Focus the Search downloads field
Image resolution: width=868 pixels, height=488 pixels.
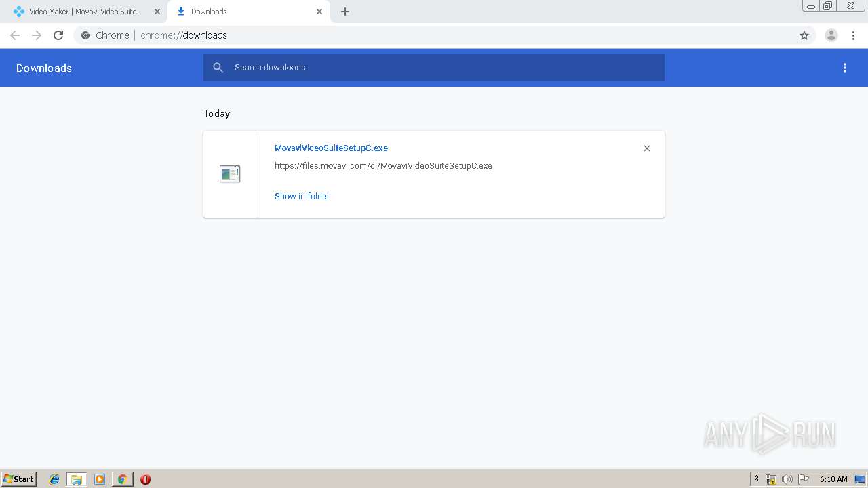coord(434,68)
